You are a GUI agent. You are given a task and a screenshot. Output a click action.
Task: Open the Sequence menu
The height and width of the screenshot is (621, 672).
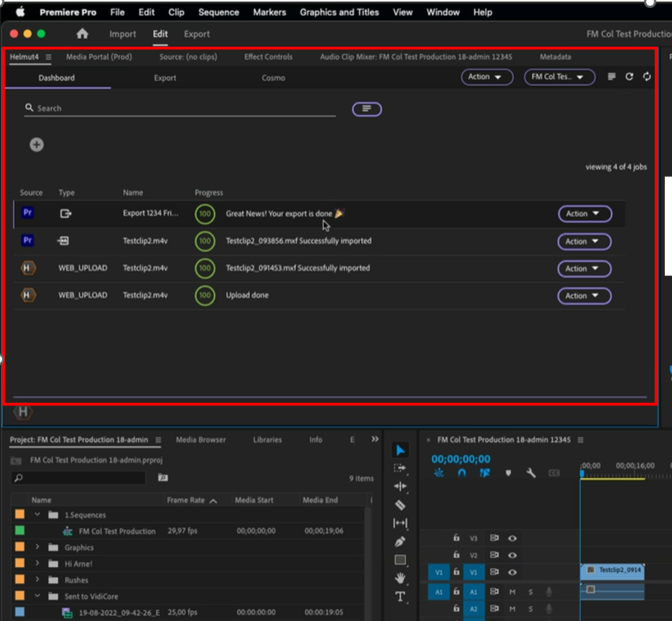(x=218, y=12)
